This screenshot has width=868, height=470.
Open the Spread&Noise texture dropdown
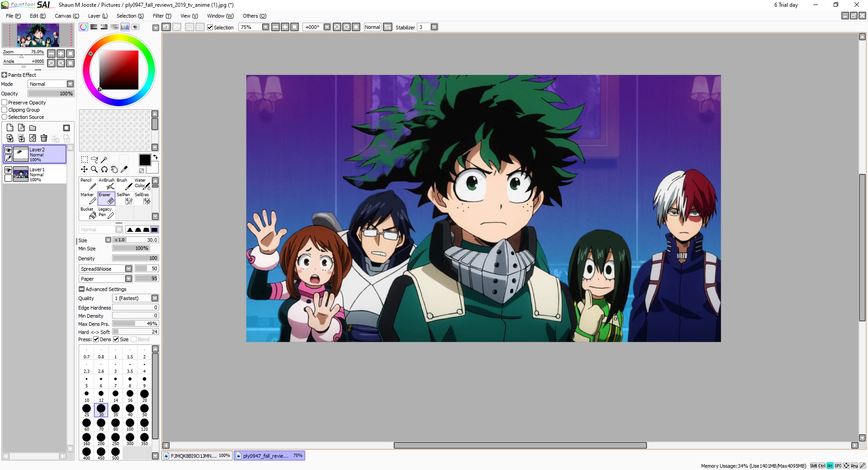click(x=129, y=269)
